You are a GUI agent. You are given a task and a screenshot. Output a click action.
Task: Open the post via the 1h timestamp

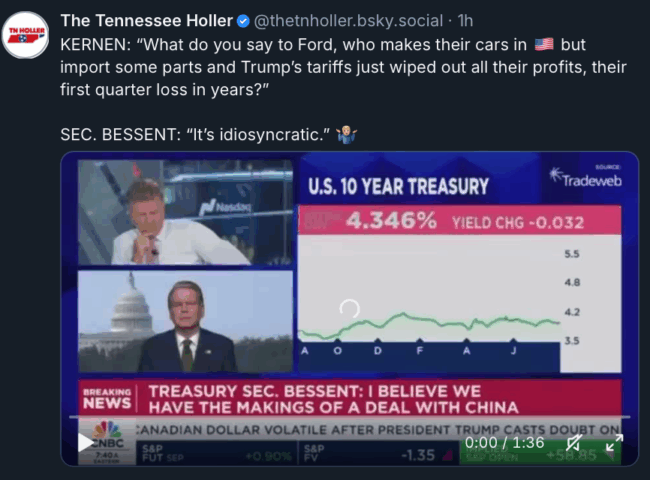(465, 21)
